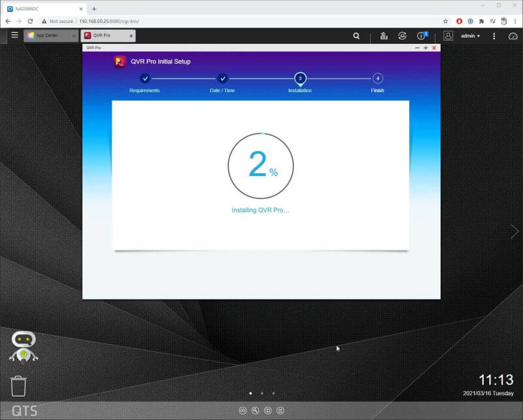Close the QVR Pro setup window

point(434,48)
